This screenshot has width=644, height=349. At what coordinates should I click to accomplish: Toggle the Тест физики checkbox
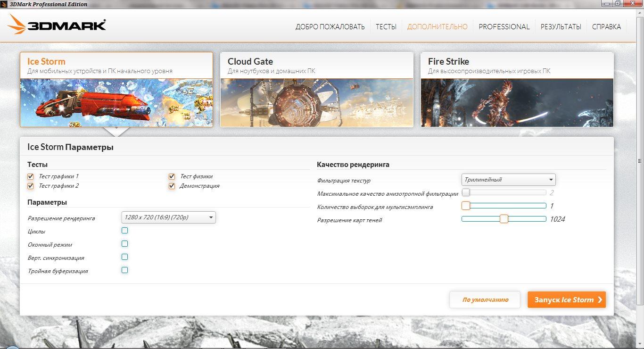pyautogui.click(x=172, y=176)
